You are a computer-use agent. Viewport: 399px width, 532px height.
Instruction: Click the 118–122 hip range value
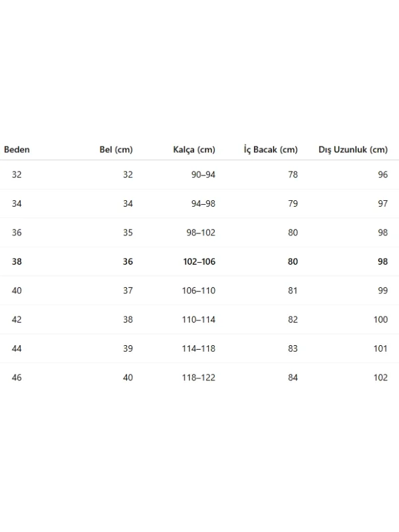click(x=199, y=377)
